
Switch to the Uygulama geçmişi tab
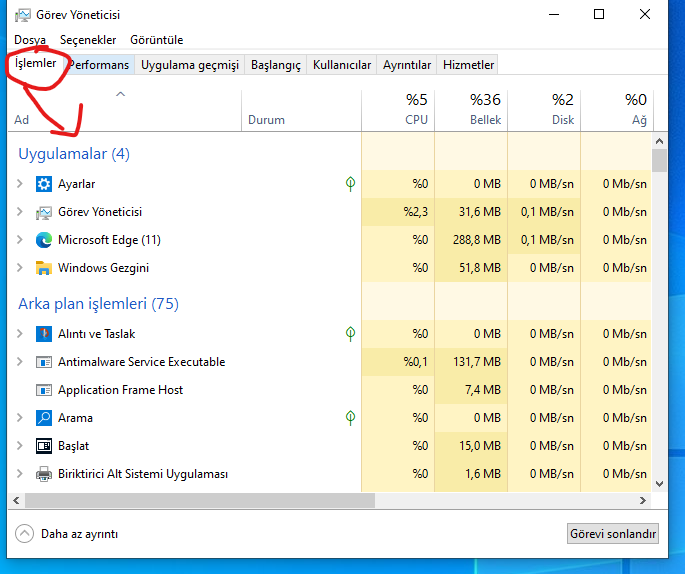point(190,65)
